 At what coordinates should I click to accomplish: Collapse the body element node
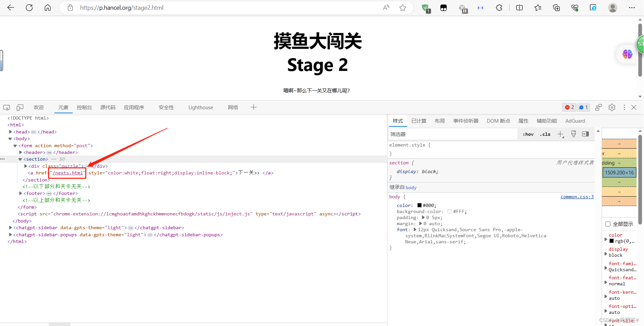coord(10,138)
